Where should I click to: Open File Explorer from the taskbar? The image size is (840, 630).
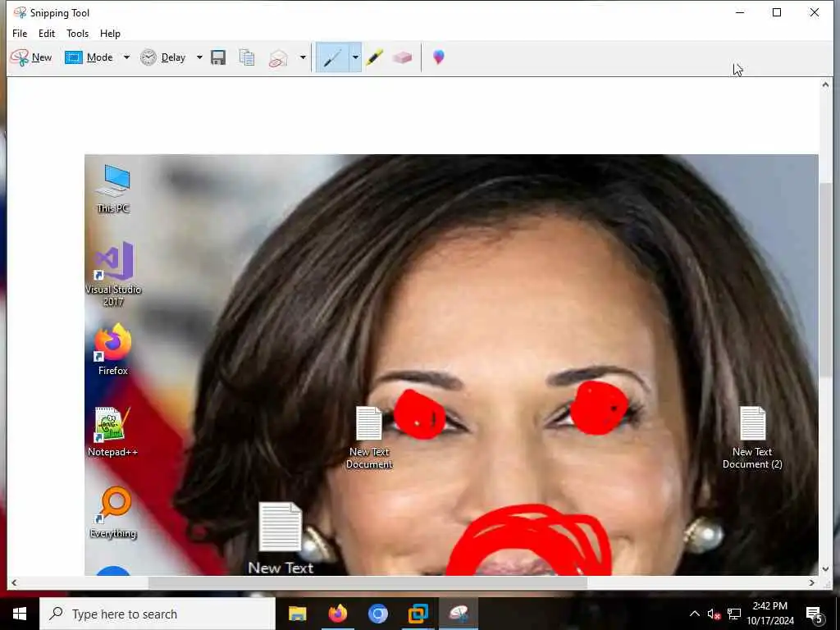coord(297,614)
